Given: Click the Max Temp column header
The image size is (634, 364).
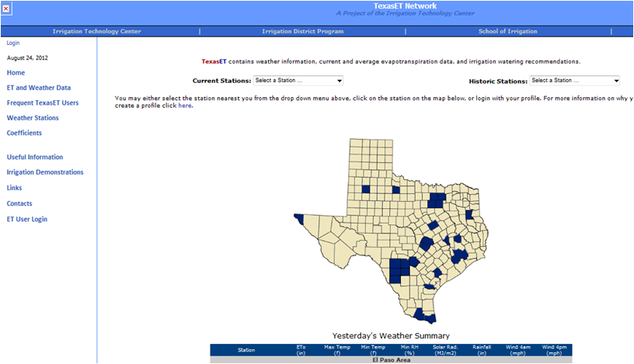Looking at the screenshot, I should coord(337,350).
